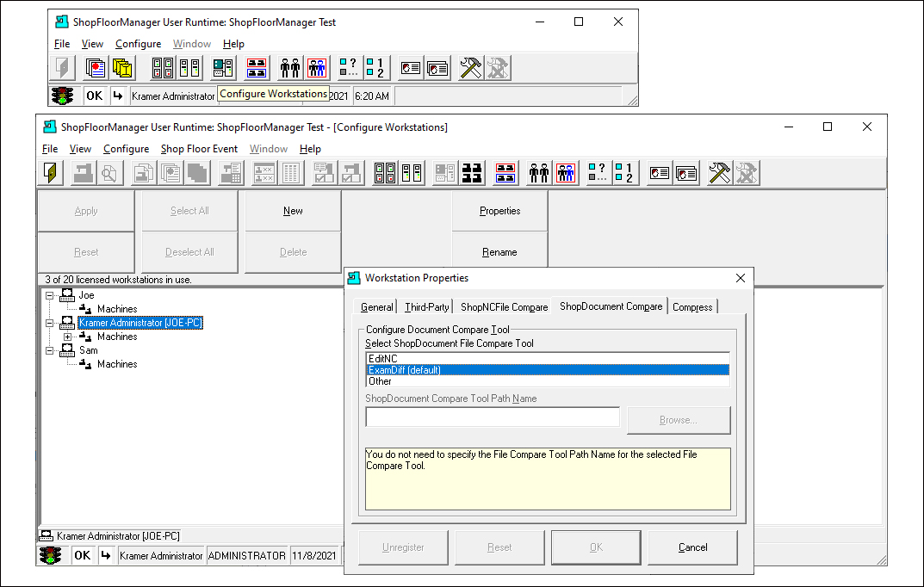Expand Machines under Kramer Administrator [JOE-PC]

click(68, 337)
